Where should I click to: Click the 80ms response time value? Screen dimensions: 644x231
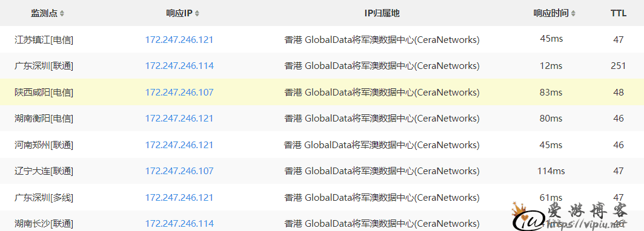pos(551,119)
